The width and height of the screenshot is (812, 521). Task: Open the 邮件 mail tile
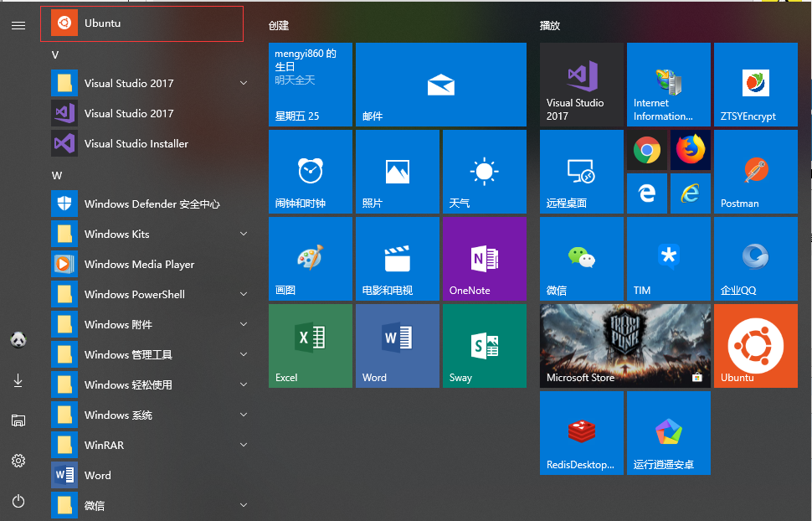[x=441, y=85]
